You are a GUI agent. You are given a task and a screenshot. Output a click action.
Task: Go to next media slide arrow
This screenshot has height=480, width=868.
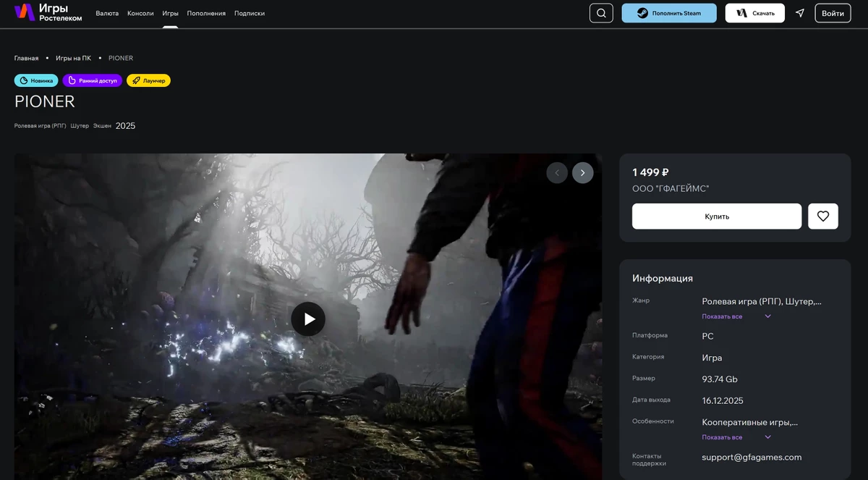(x=582, y=173)
